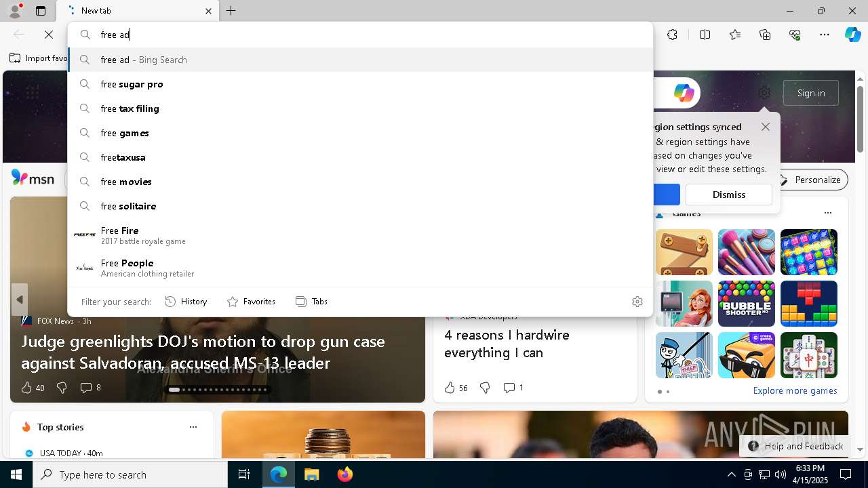The width and height of the screenshot is (868, 488).
Task: Close region settings synced popup
Action: click(766, 127)
